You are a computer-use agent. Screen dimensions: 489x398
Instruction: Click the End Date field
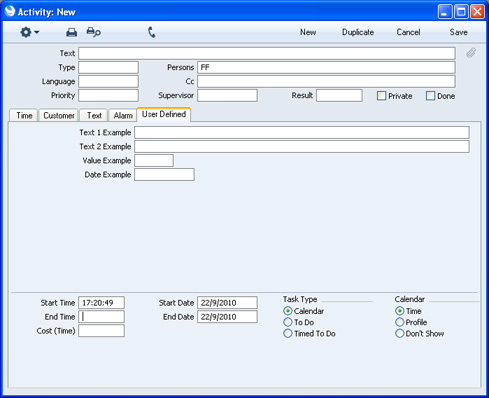tap(227, 317)
